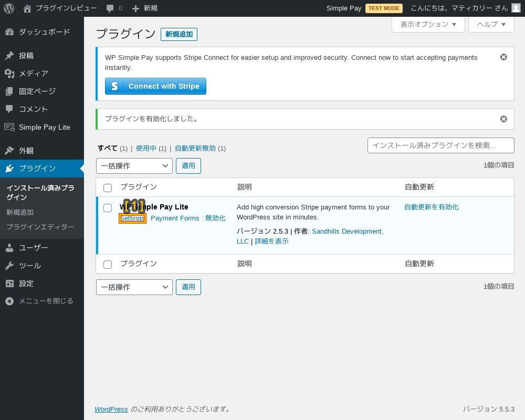Filter by 自動更新無効 plugins
Viewport: 525px width, 420px height.
[195, 148]
